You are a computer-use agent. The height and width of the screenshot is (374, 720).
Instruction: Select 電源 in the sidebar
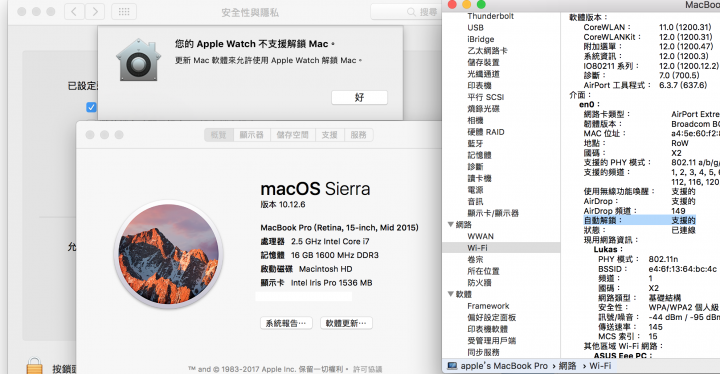pos(475,190)
